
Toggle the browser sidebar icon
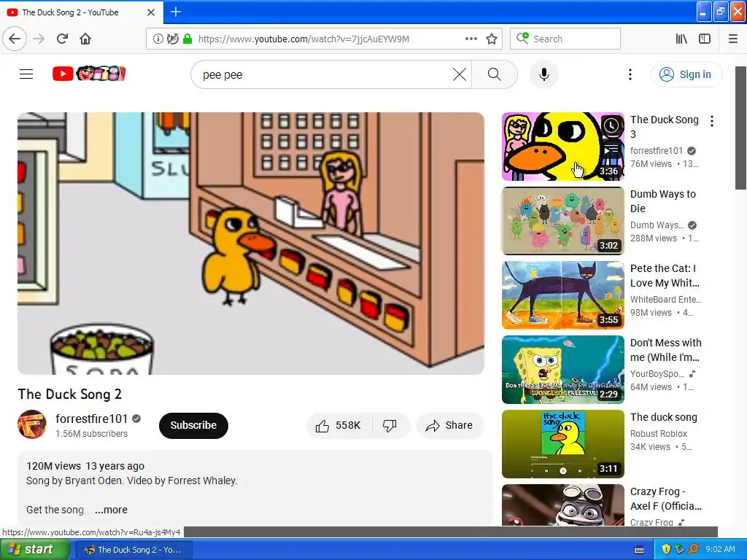tap(705, 39)
